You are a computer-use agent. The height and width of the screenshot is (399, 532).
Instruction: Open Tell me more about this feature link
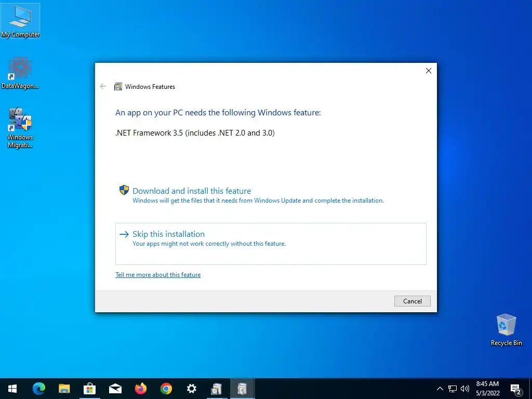(x=158, y=275)
